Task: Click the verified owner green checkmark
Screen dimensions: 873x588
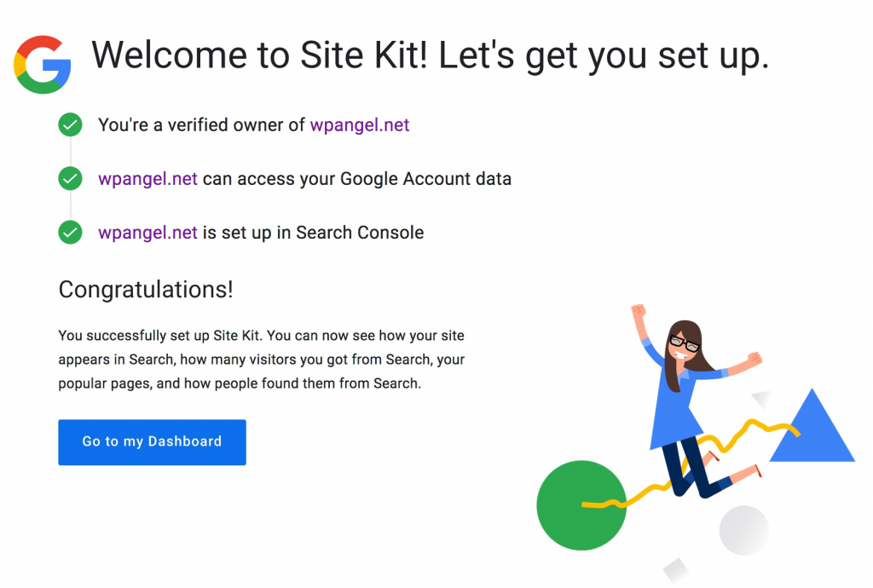Action: [70, 124]
